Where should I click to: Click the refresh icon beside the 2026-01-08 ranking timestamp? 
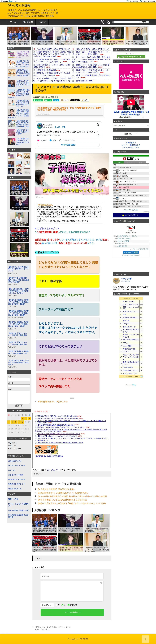(142, 376)
